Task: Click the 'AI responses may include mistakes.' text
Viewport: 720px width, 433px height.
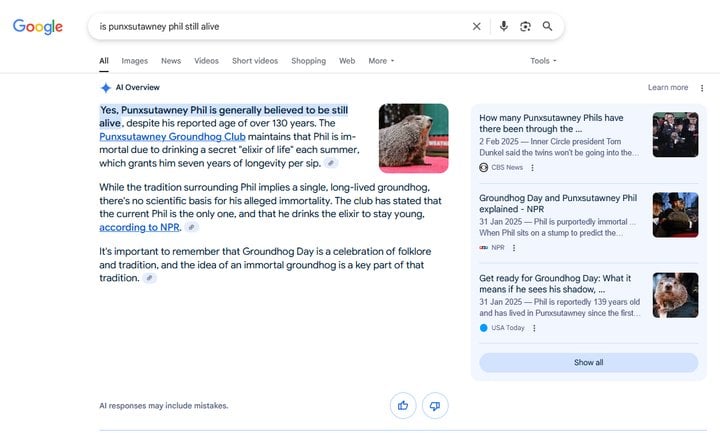Action: coord(163,405)
